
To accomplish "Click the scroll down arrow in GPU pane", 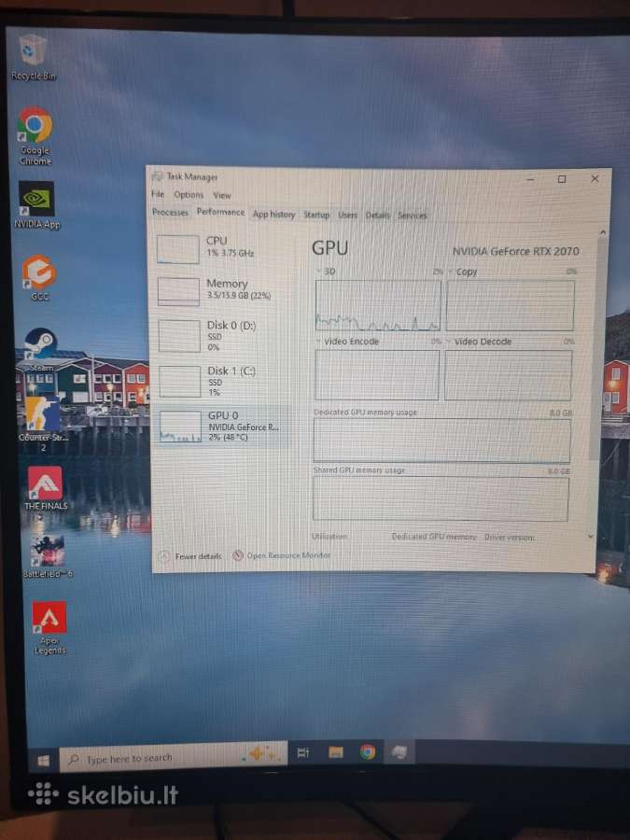I will 591,537.
